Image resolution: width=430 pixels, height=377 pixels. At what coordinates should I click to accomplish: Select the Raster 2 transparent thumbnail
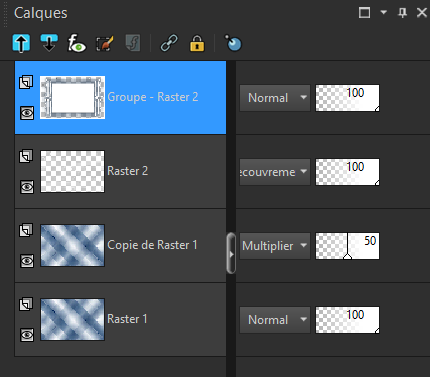(72, 171)
